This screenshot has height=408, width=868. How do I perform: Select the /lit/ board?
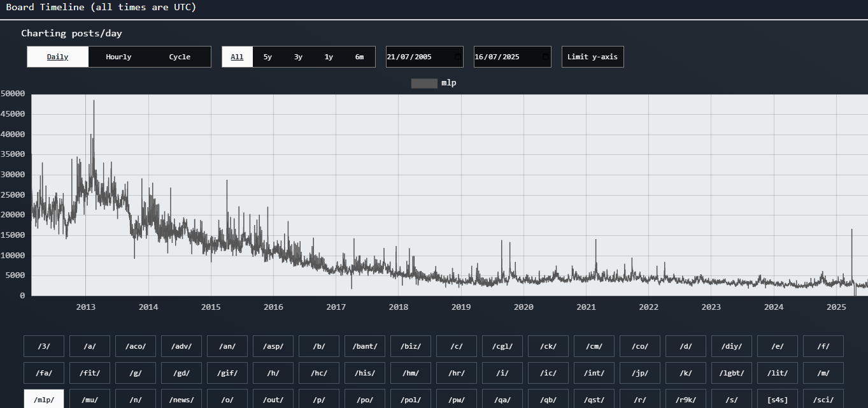[778, 373]
